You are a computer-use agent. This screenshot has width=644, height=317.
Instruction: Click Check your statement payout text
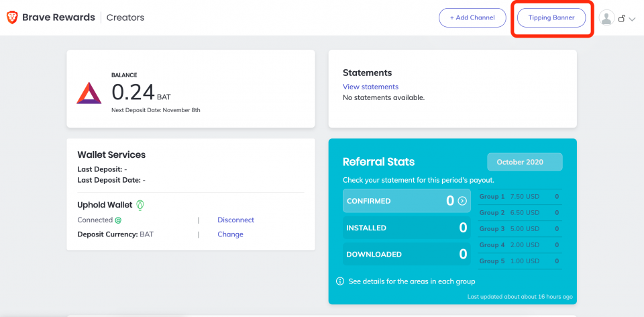coord(419,180)
